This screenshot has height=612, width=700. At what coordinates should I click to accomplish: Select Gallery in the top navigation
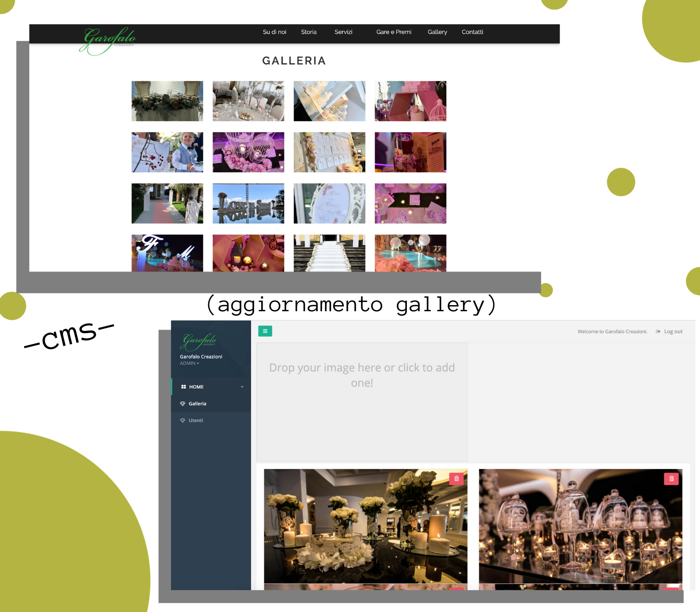pyautogui.click(x=437, y=32)
